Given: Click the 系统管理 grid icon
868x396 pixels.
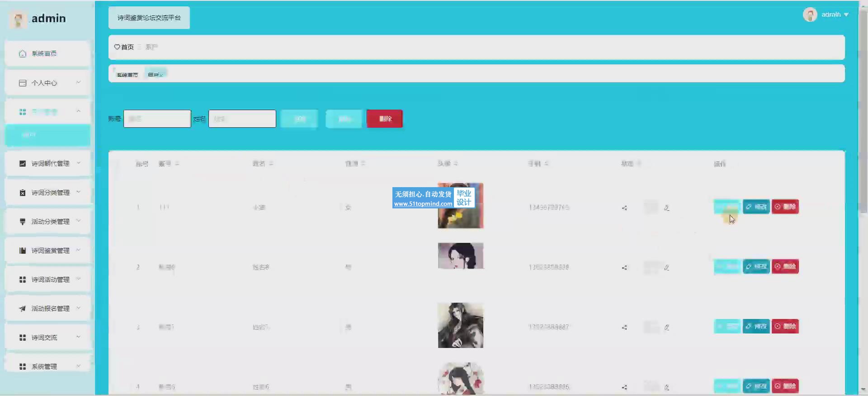Looking at the screenshot, I should [x=23, y=367].
